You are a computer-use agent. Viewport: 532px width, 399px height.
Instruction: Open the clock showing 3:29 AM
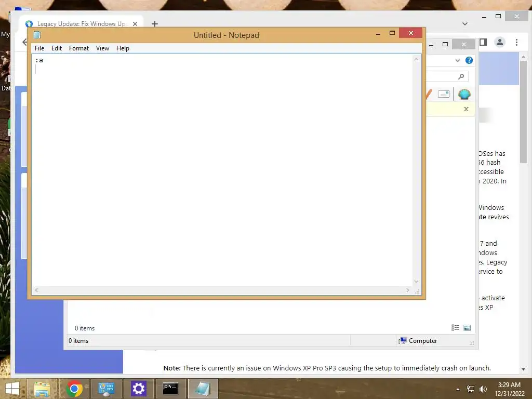point(509,389)
